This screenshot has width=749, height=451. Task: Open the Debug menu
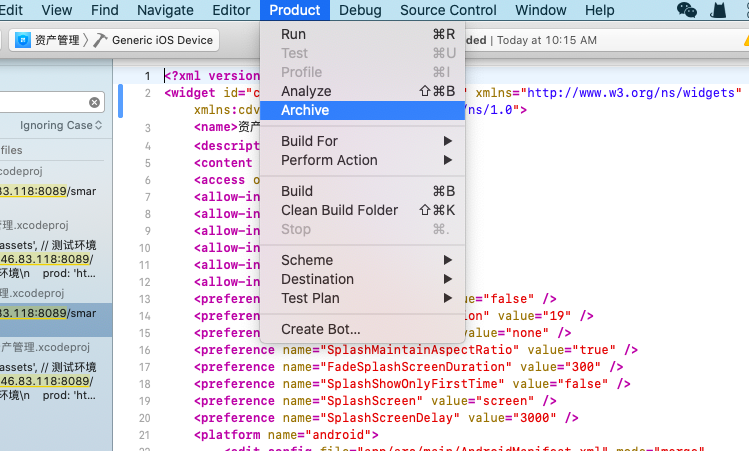pyautogui.click(x=360, y=10)
